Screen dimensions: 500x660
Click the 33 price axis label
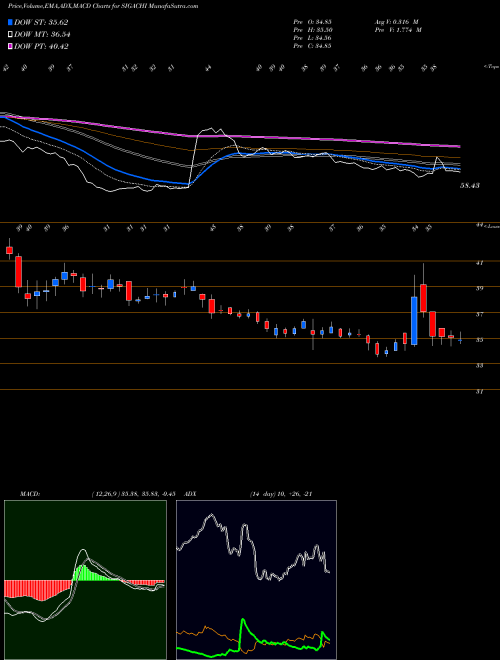point(479,366)
